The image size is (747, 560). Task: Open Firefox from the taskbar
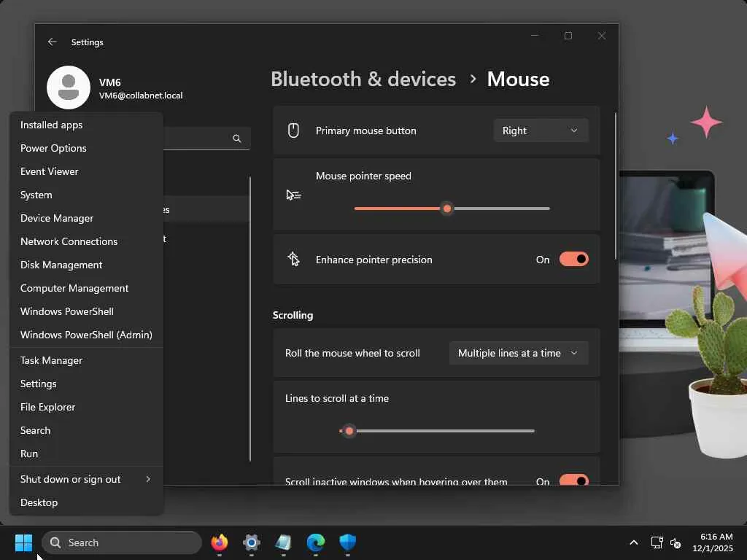click(x=219, y=542)
